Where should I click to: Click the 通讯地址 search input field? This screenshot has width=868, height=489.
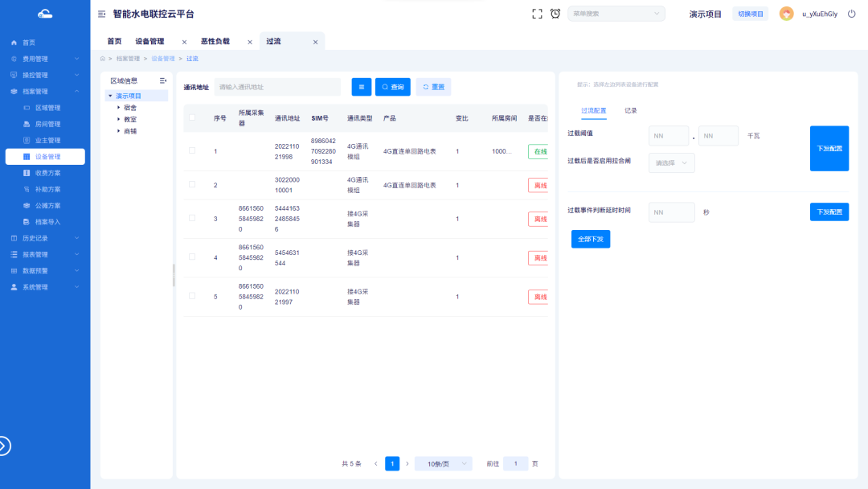pos(277,86)
